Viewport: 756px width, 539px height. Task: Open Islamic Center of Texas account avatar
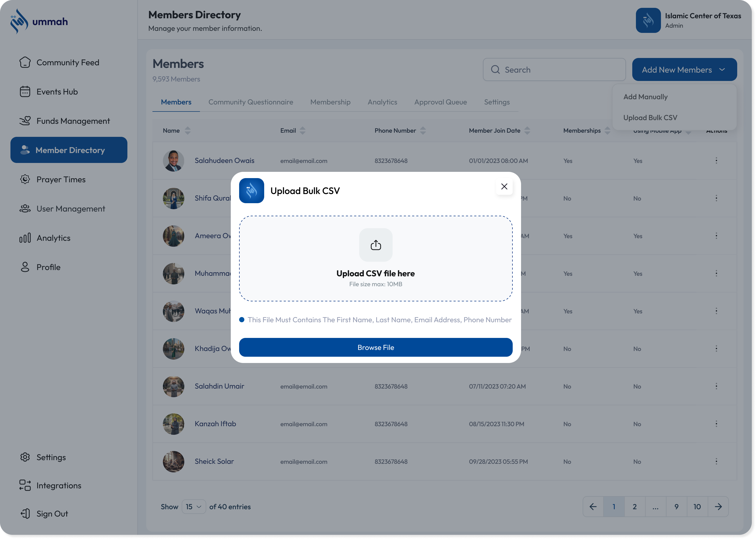[648, 20]
